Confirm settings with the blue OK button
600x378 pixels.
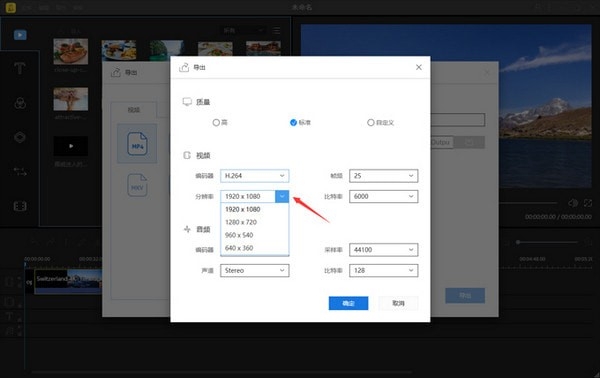[x=348, y=303]
